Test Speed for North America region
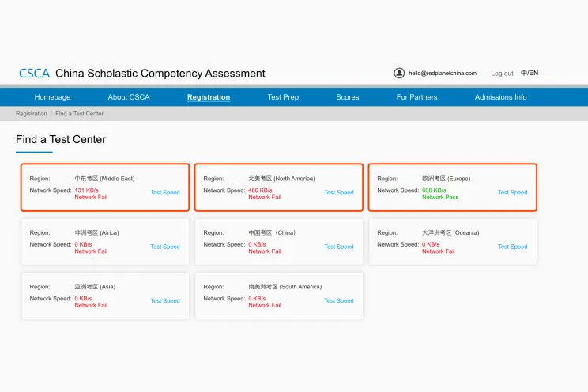588x392 pixels. click(x=339, y=193)
